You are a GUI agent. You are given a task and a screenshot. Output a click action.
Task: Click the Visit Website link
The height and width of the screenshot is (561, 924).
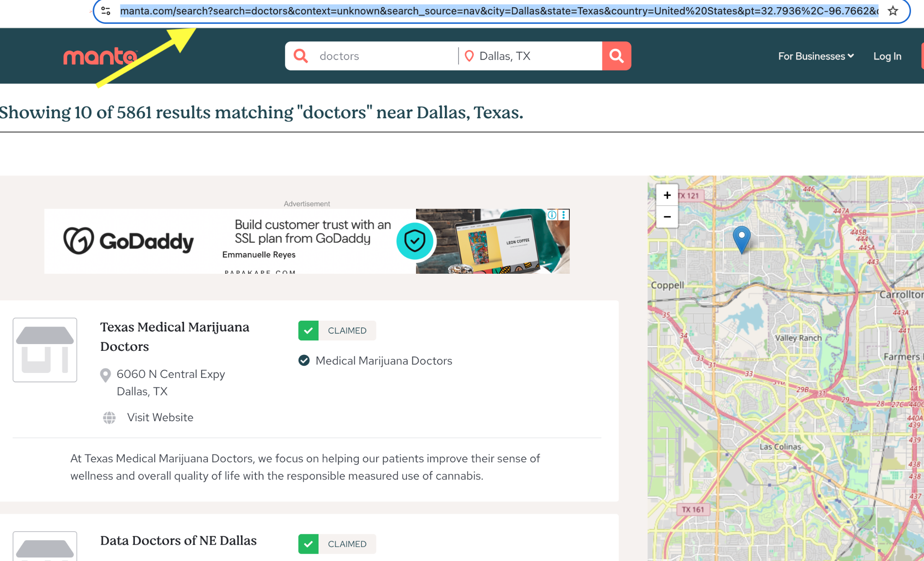coord(160,418)
